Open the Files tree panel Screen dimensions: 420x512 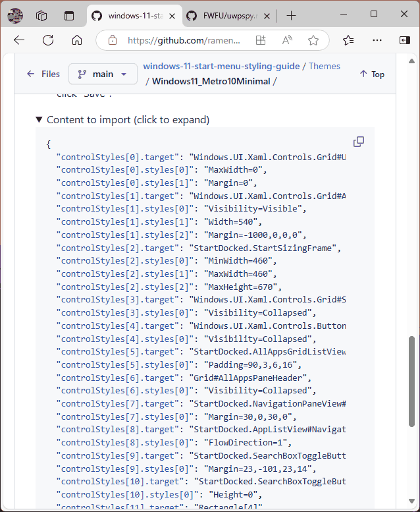click(x=43, y=74)
